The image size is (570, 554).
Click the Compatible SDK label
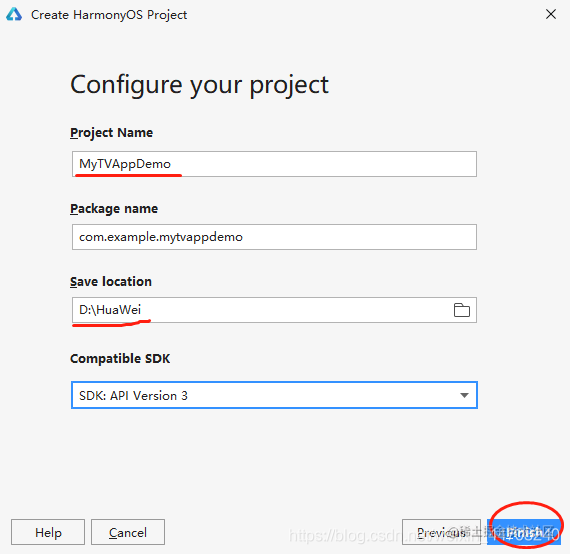120,358
